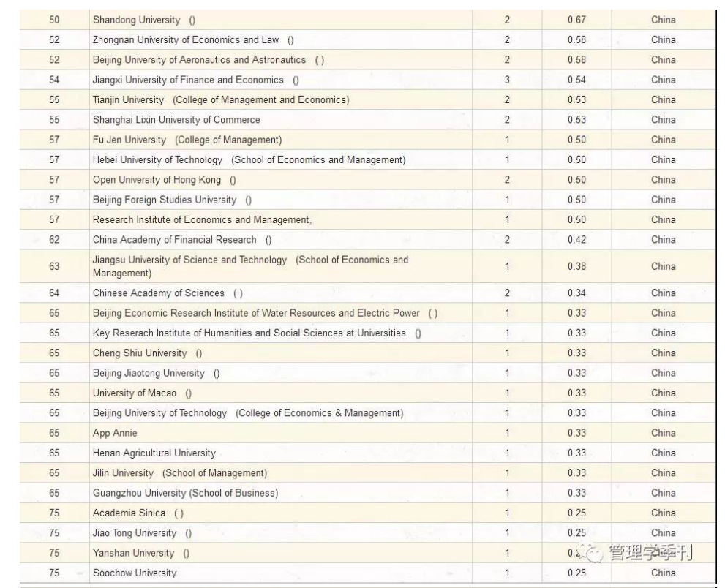Click Key Reserach Institute of Humanities entry
Viewport: 725px width, 588px height.
tap(257, 333)
